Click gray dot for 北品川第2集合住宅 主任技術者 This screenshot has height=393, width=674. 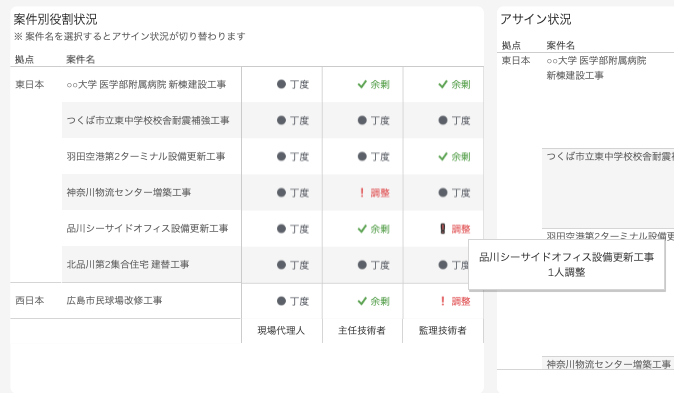(362, 265)
